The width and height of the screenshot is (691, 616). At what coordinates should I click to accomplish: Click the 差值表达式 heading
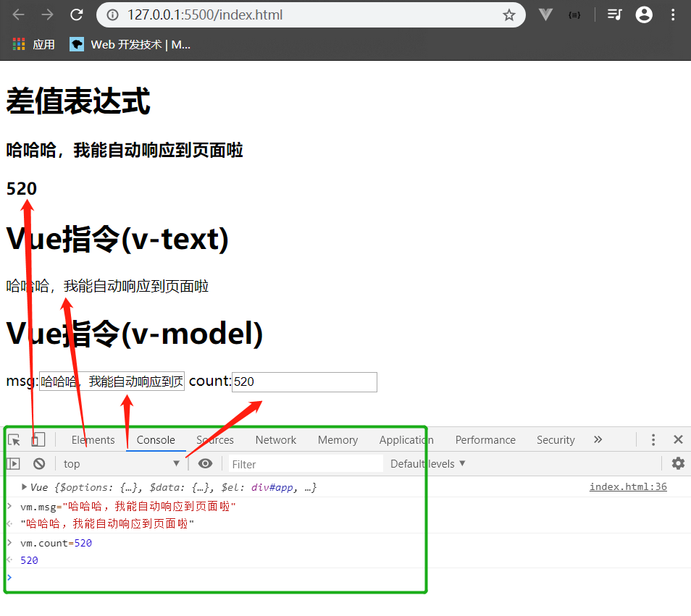(78, 101)
